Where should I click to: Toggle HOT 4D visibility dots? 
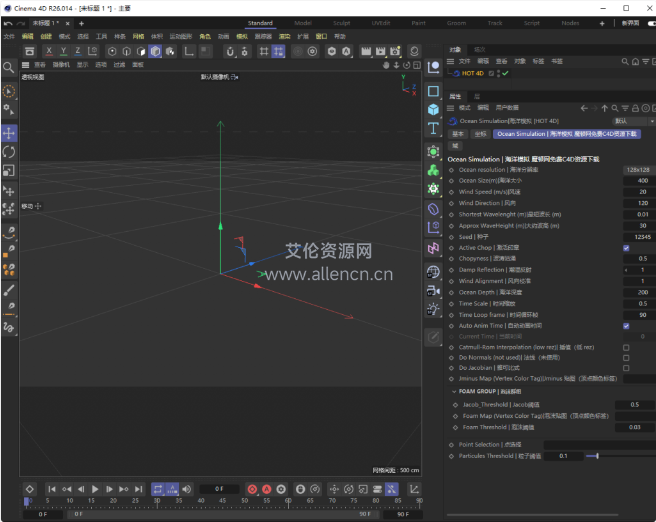(x=498, y=73)
